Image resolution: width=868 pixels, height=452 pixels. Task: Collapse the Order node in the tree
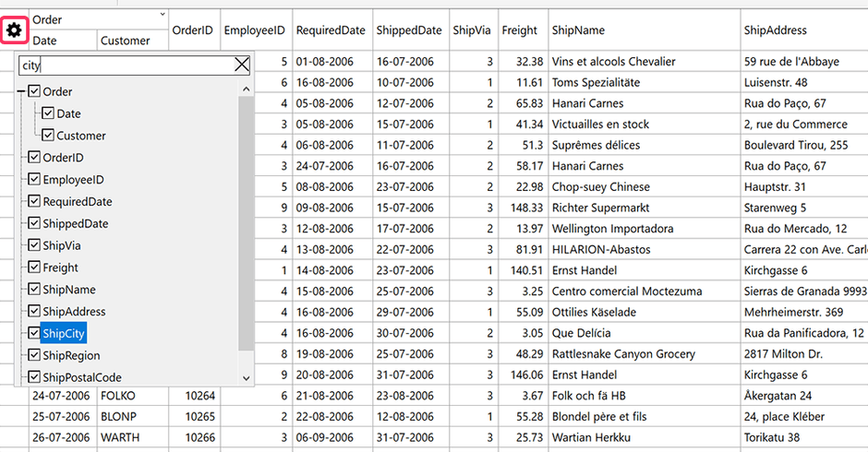pos(21,92)
